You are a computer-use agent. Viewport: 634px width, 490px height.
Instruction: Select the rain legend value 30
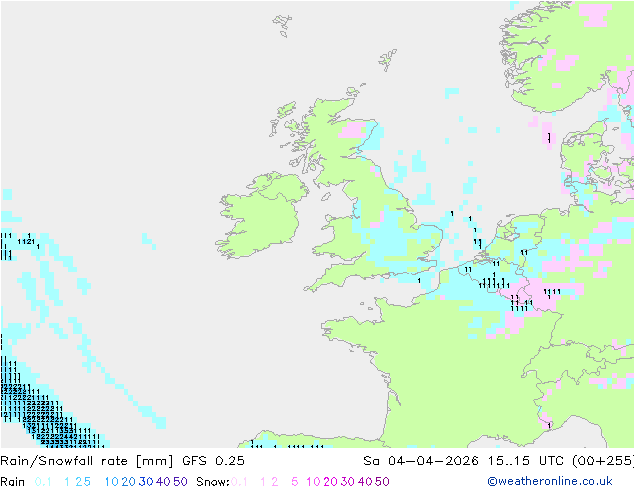[x=146, y=482]
